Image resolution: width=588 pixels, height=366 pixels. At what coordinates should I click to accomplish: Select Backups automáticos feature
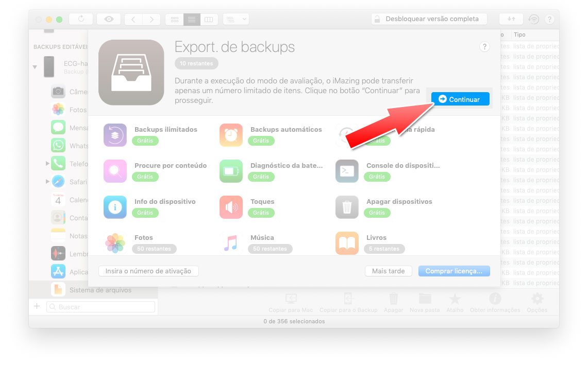coord(271,135)
